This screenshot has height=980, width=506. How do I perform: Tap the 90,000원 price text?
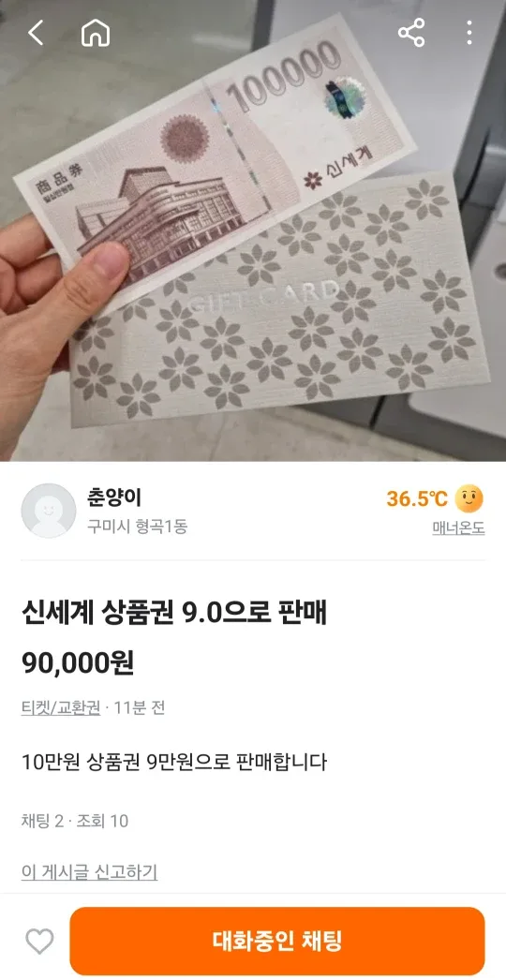pos(78,663)
